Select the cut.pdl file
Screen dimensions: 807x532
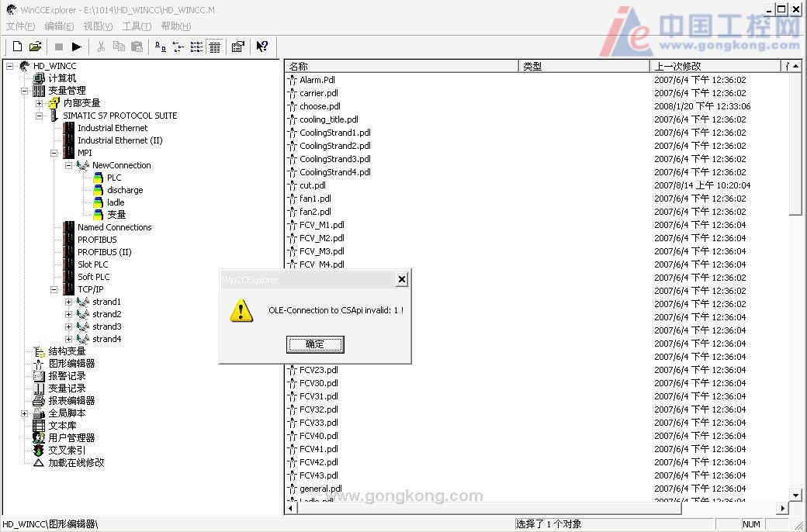313,185
